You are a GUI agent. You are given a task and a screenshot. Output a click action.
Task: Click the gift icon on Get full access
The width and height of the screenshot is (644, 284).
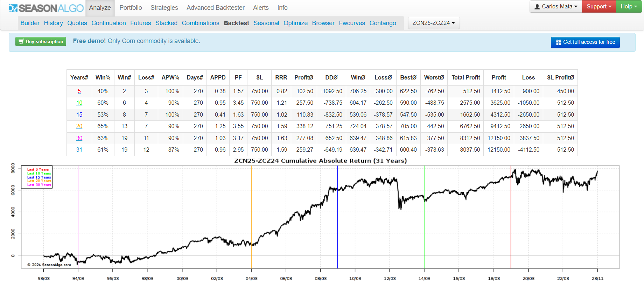click(559, 42)
